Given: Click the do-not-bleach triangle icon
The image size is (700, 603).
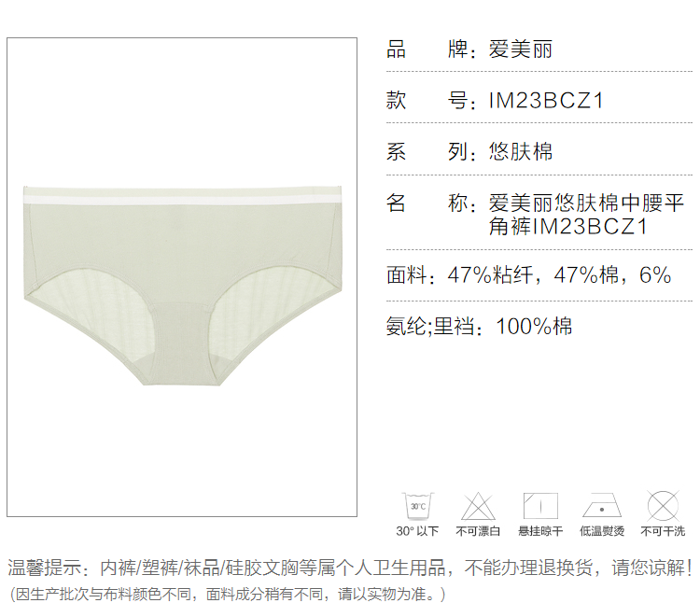Looking at the screenshot, I should click(x=478, y=506).
